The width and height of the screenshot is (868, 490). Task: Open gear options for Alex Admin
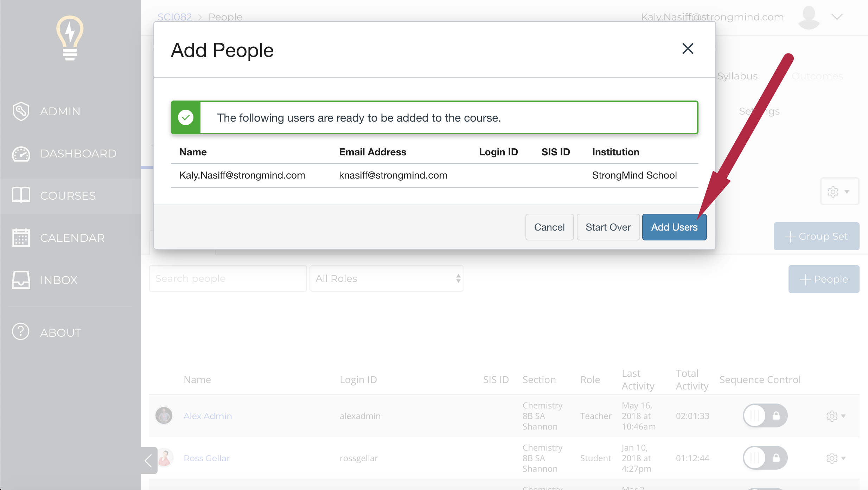(835, 416)
